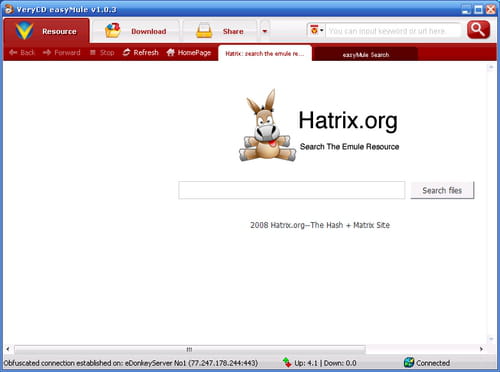Viewport: 500px width, 372px height.
Task: Expand the extra tabs dropdown arrow
Action: pyautogui.click(x=265, y=31)
